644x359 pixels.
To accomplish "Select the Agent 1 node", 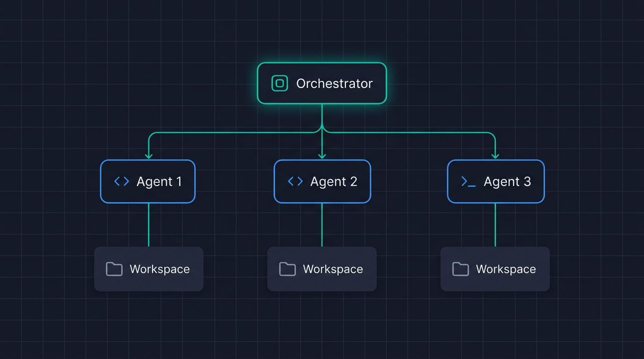I will [x=148, y=181].
